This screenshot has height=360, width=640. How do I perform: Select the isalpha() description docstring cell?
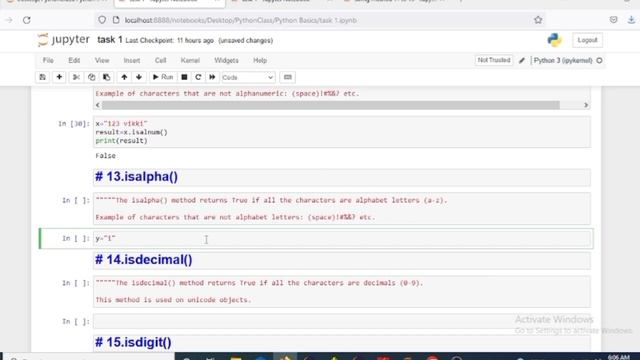point(342,209)
